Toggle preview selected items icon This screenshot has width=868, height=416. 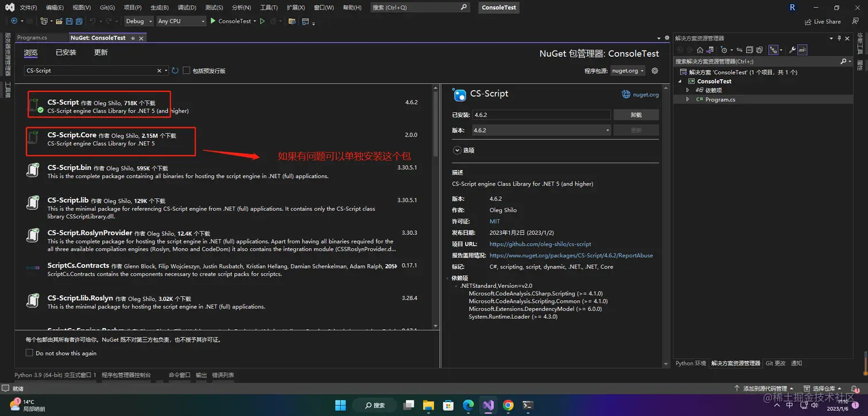click(803, 50)
